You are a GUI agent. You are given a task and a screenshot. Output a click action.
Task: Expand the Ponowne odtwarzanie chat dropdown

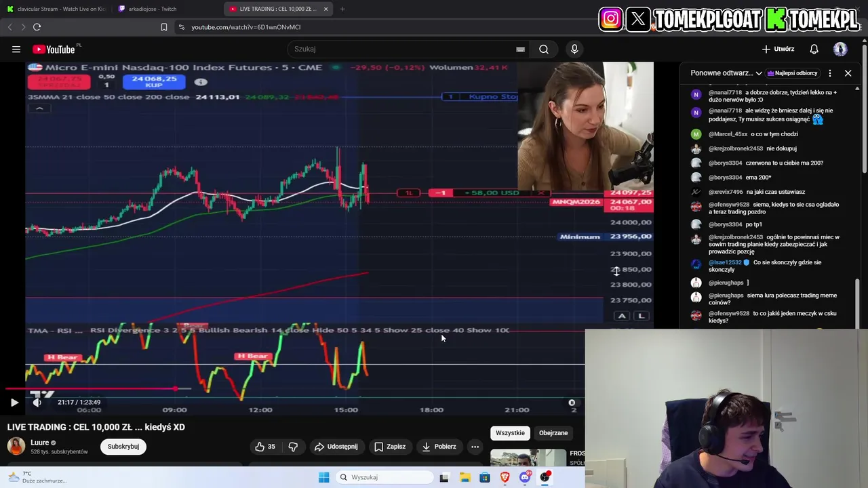726,73
